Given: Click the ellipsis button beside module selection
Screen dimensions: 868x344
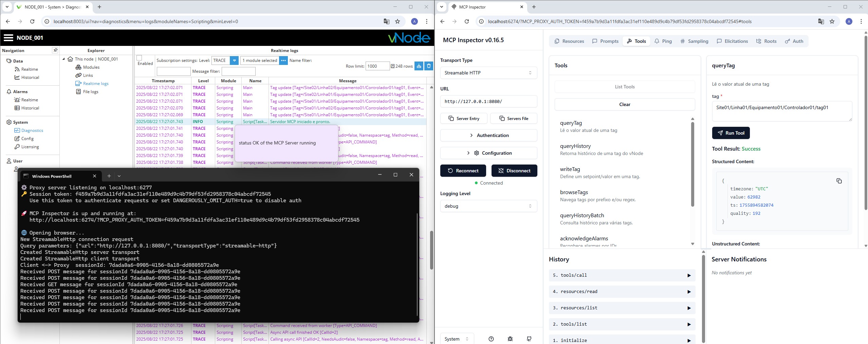Looking at the screenshot, I should click(283, 61).
